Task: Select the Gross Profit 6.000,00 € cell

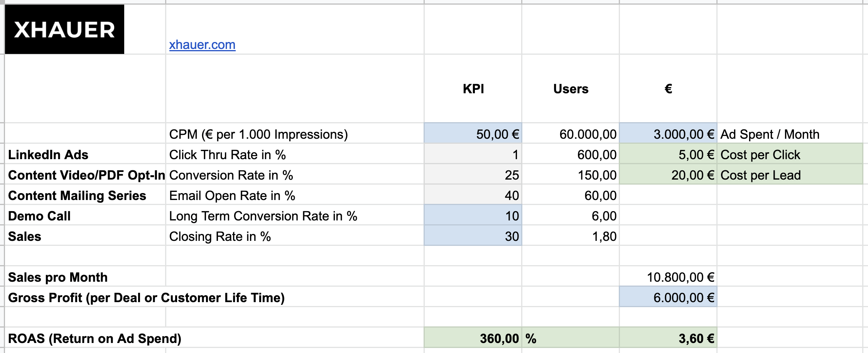Action: [668, 297]
